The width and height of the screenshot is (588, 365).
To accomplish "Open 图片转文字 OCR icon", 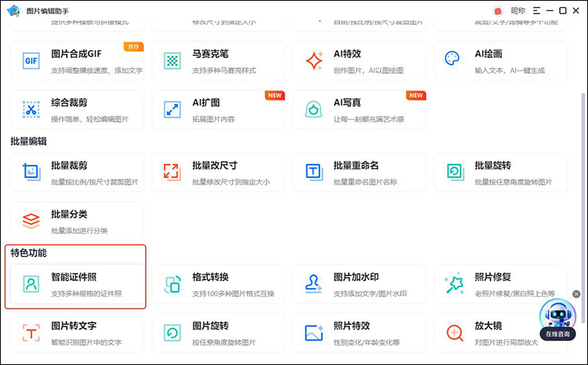I will coord(31,333).
